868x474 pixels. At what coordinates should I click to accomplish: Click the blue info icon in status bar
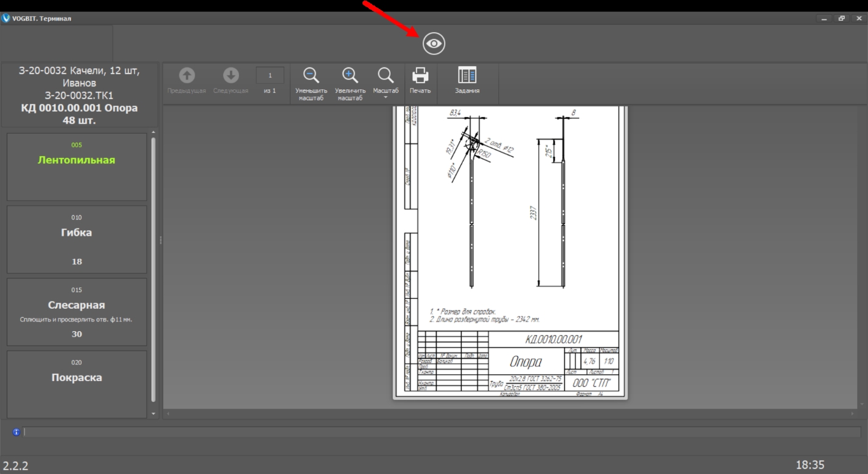pos(16,432)
